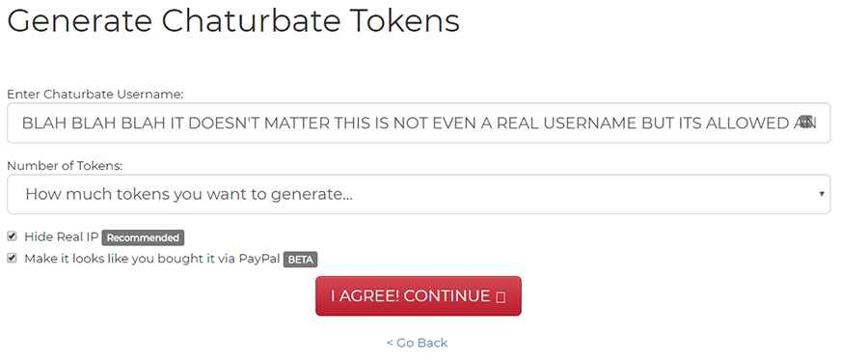Click the dropdown caret arrow for token amount

click(822, 194)
